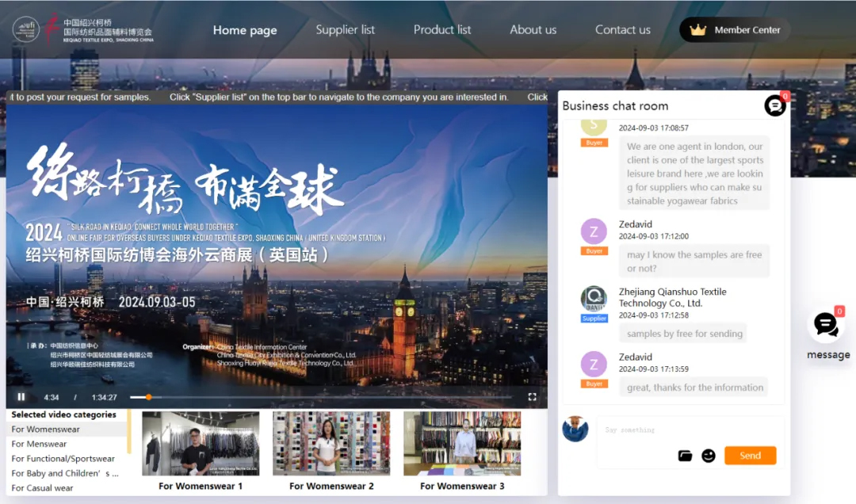Pause the video playback

[x=21, y=397]
